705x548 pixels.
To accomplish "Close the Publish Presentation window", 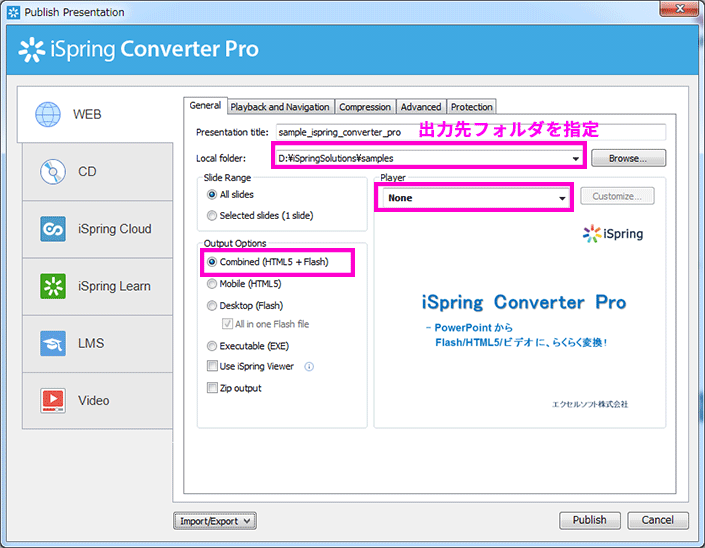I will click(x=680, y=9).
